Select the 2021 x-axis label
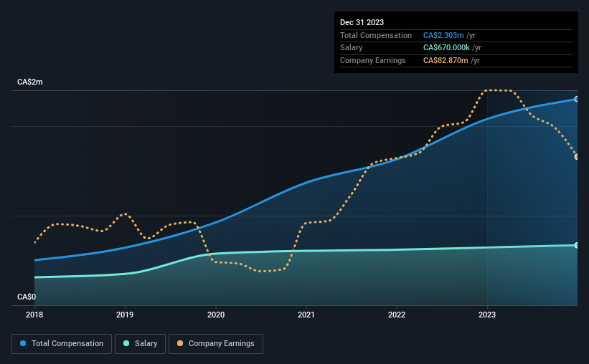Viewport: 589px width, 364px height. click(306, 315)
